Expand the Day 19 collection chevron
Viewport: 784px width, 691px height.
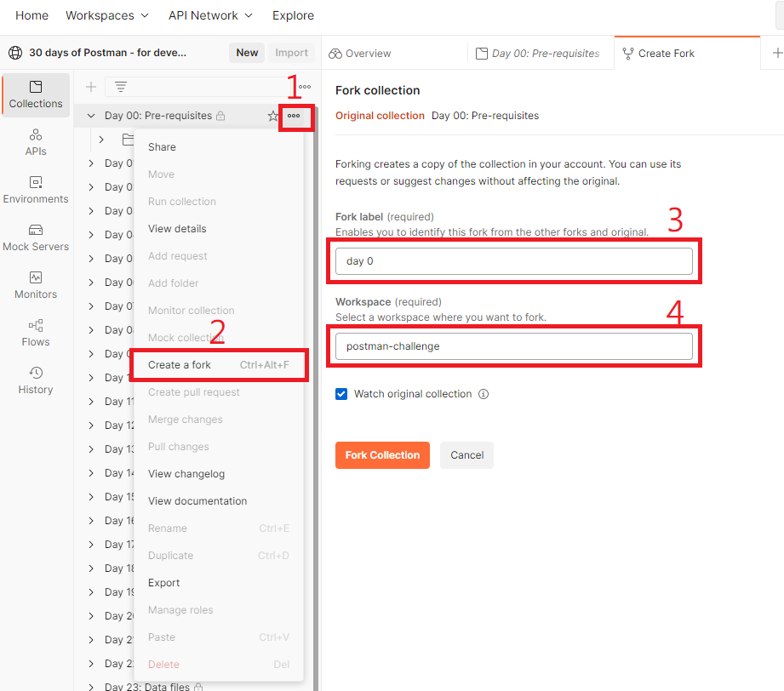91,592
